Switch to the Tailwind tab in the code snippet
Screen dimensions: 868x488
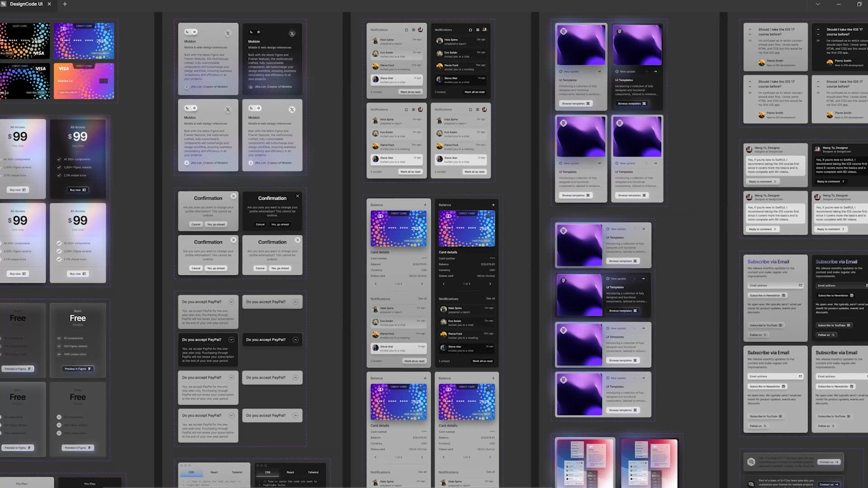pyautogui.click(x=237, y=472)
